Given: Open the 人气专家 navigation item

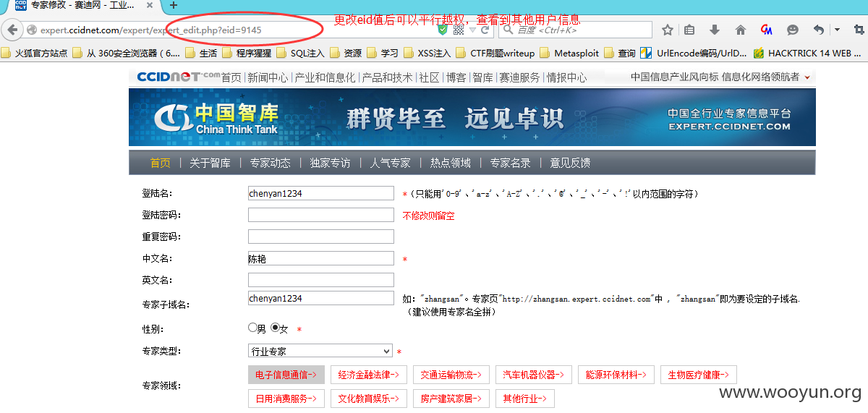Looking at the screenshot, I should (390, 163).
